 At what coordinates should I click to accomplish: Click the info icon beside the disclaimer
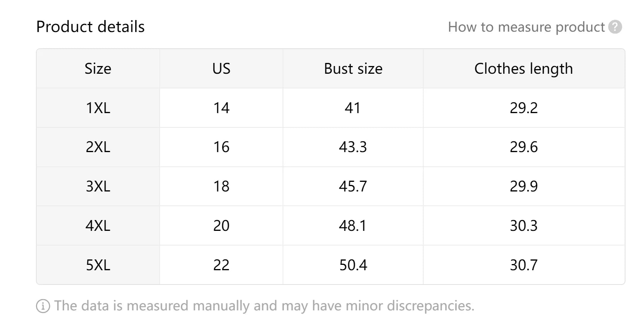[x=43, y=306]
